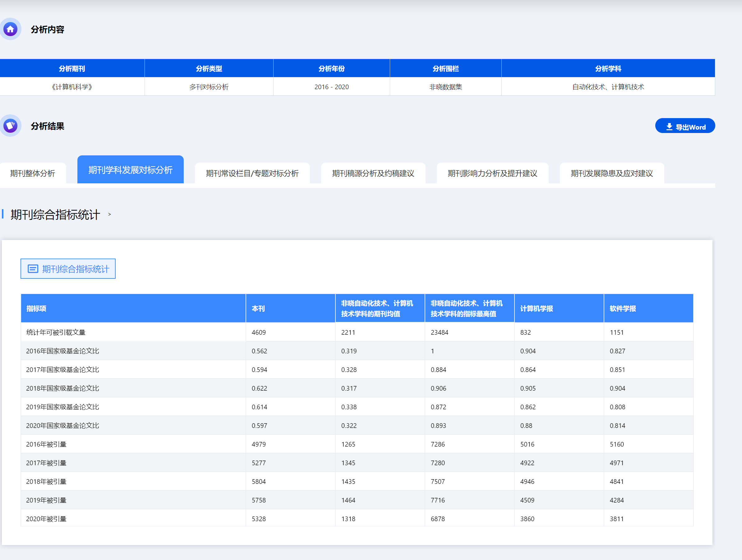Click the value 2211 in 期刊均值 column

point(348,332)
